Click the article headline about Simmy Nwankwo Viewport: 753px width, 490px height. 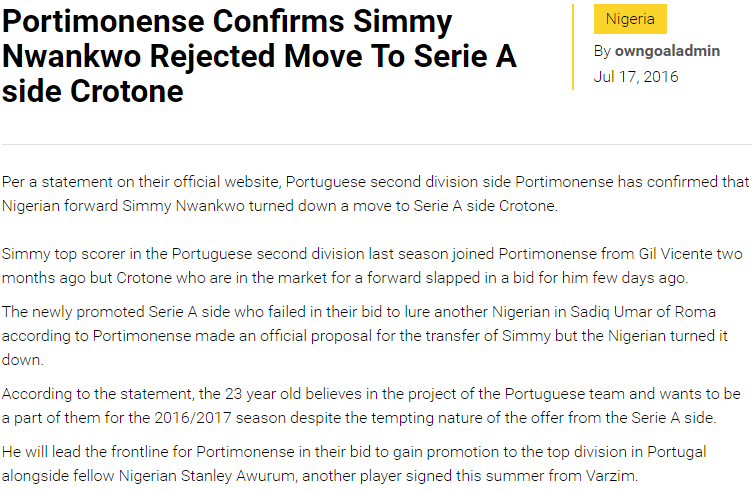(x=258, y=56)
